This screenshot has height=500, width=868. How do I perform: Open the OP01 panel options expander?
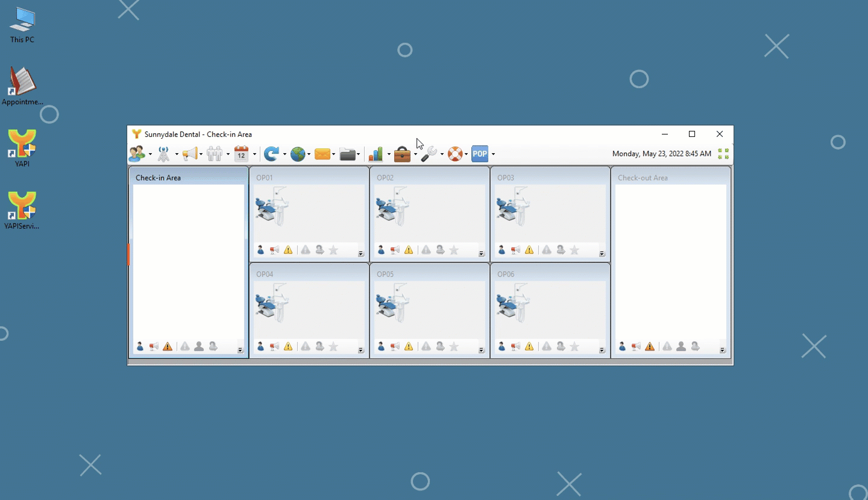(361, 254)
